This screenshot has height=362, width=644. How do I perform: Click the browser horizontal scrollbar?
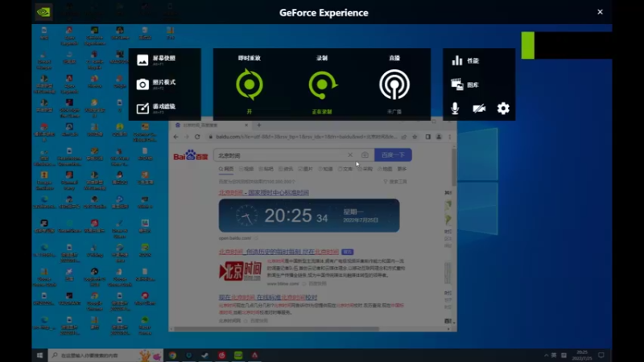pos(276,329)
